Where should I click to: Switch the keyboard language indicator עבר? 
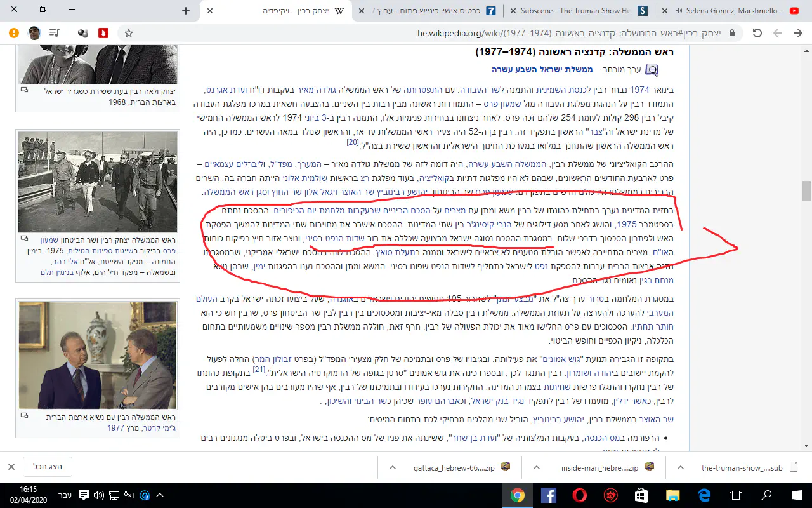click(65, 495)
